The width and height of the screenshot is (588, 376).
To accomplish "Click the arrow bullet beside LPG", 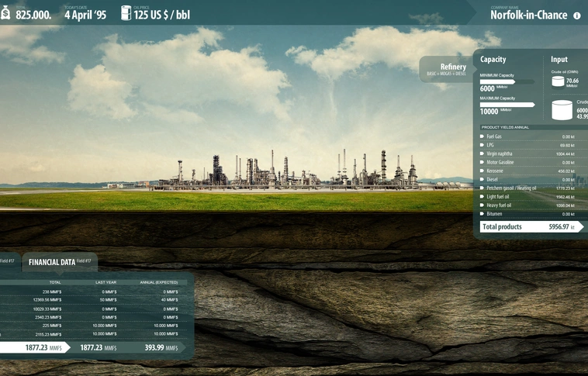I will [483, 145].
